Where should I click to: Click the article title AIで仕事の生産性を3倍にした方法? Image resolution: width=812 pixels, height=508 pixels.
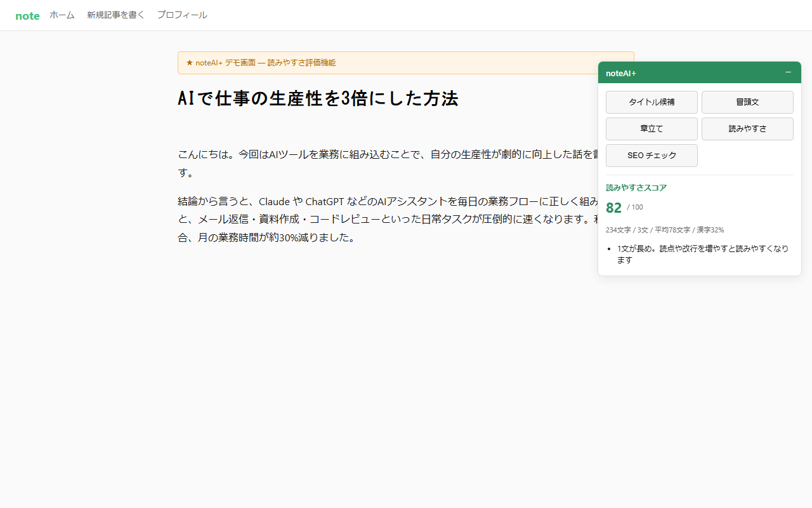(318, 99)
